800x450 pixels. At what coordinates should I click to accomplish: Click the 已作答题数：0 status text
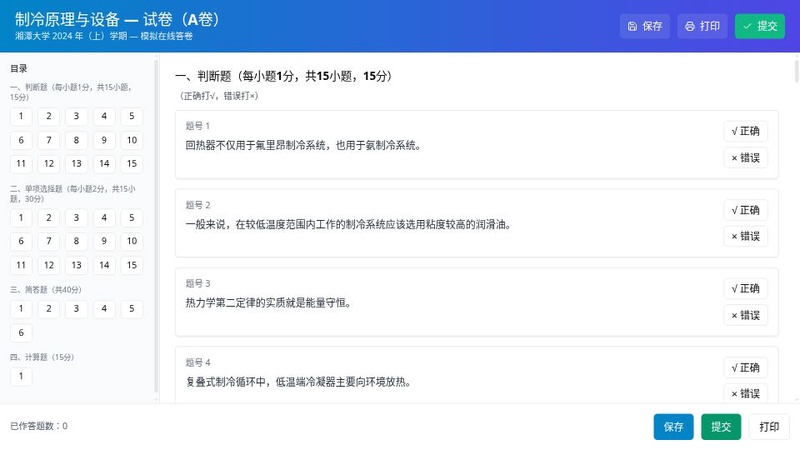[39, 426]
